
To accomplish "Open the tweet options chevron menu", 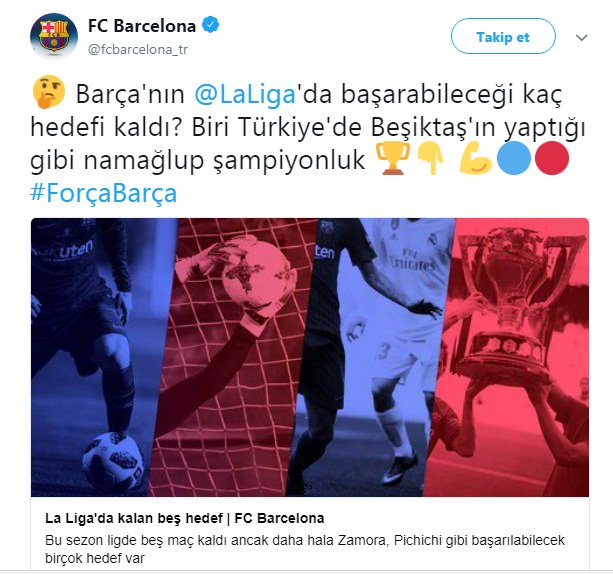I will (x=582, y=38).
